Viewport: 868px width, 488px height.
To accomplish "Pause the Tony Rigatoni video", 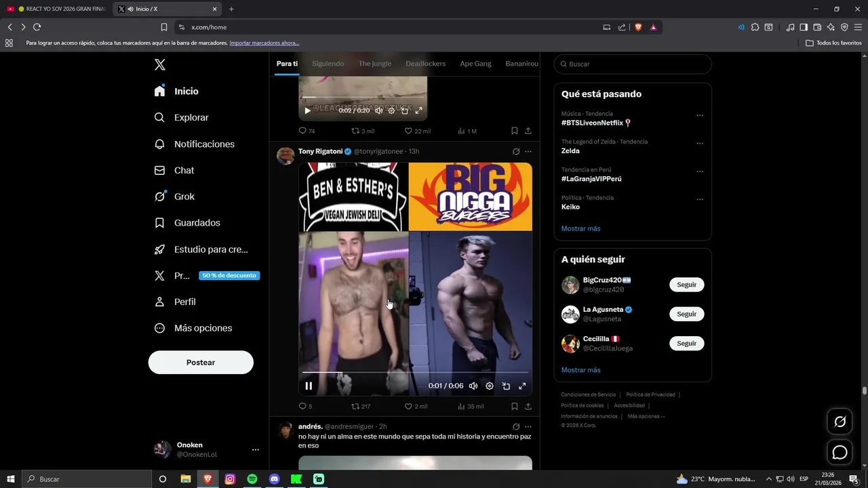I will click(x=309, y=386).
